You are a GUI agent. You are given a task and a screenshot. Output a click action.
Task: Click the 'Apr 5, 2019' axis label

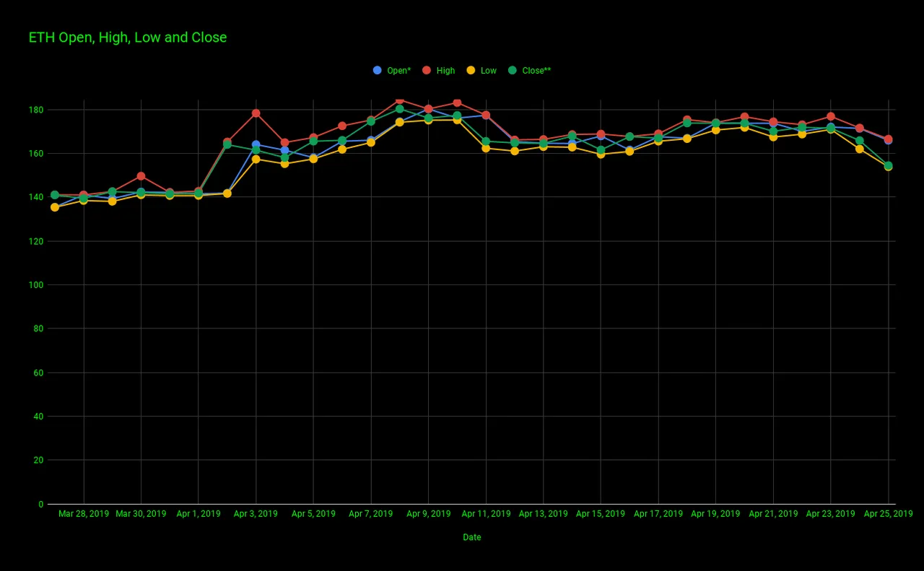tap(313, 514)
